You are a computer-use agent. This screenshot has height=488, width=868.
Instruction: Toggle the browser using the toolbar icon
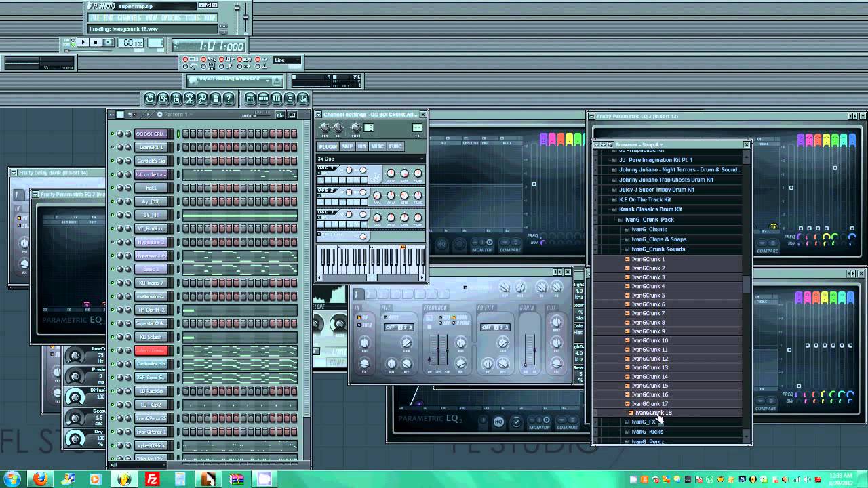click(x=289, y=99)
